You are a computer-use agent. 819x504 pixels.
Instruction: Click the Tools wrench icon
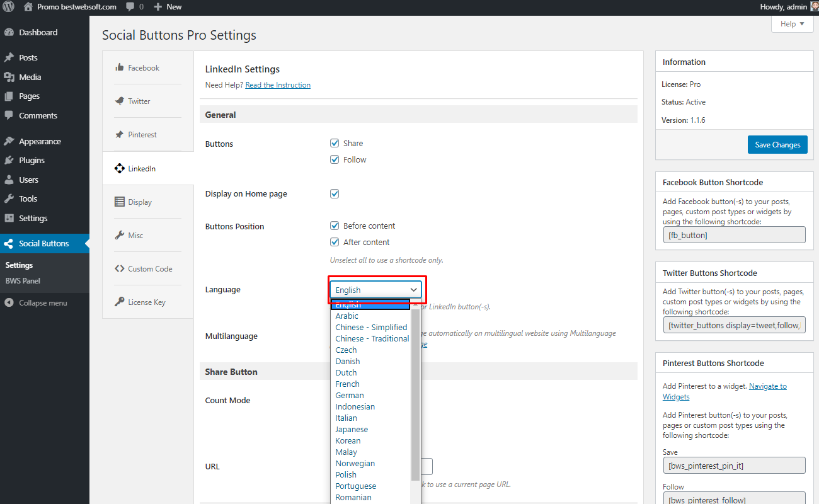(9, 198)
